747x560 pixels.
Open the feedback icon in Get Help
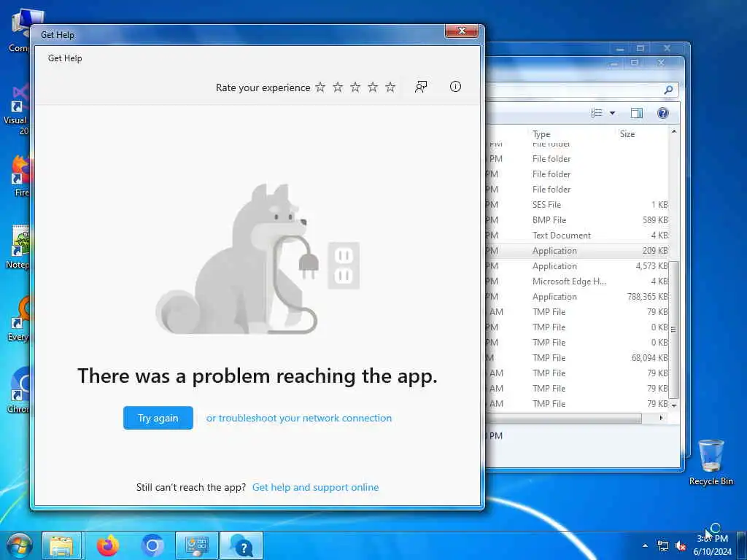[x=421, y=87]
